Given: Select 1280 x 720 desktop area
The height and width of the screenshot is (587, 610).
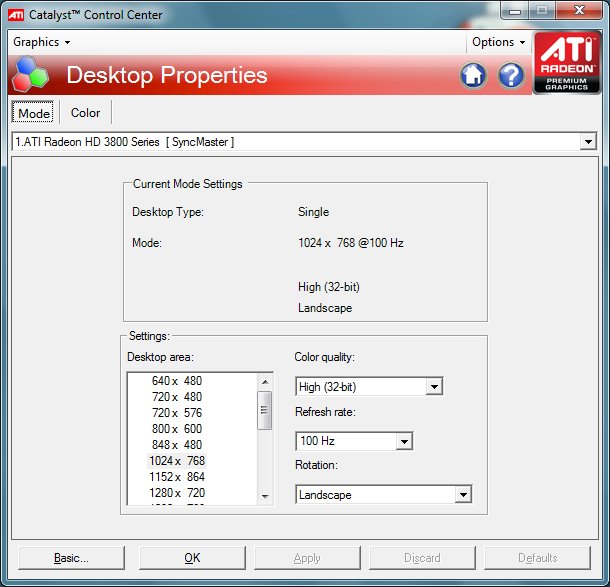Looking at the screenshot, I should [177, 492].
